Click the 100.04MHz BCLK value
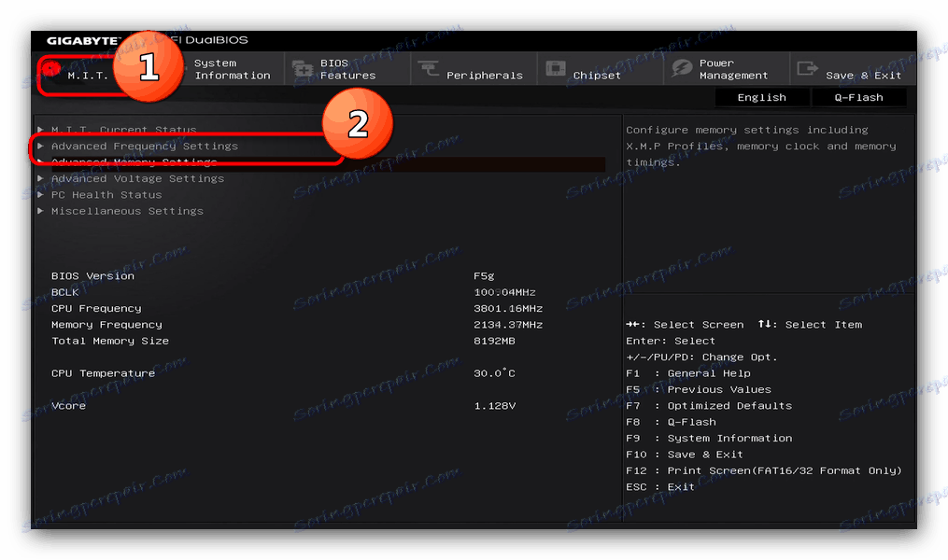 coord(505,292)
